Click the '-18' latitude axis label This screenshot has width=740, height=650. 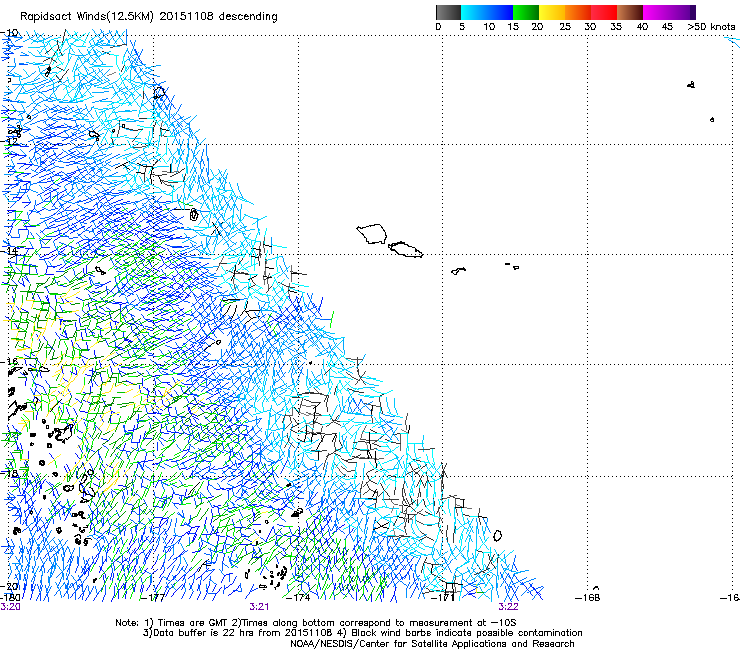tap(9, 473)
